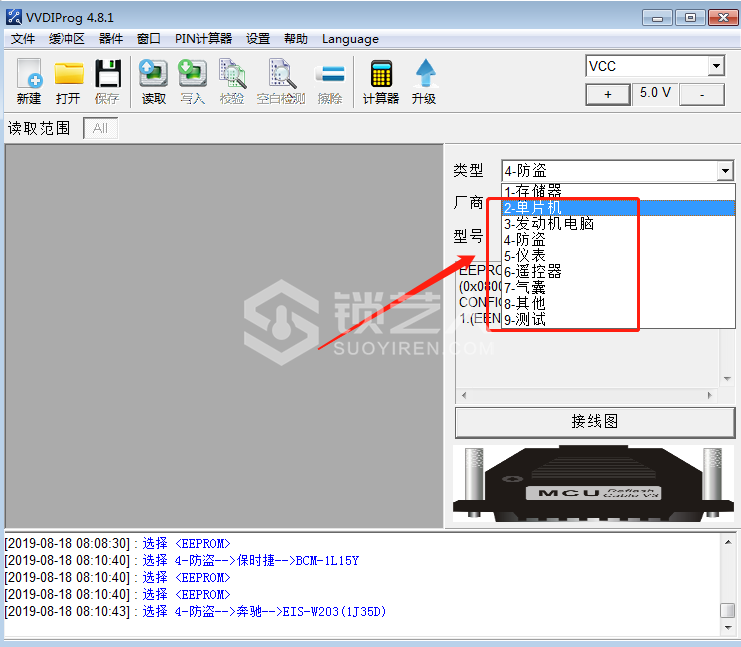The image size is (741, 647).
Task: Click the 5.0 V voltage value field
Action: coord(655,93)
